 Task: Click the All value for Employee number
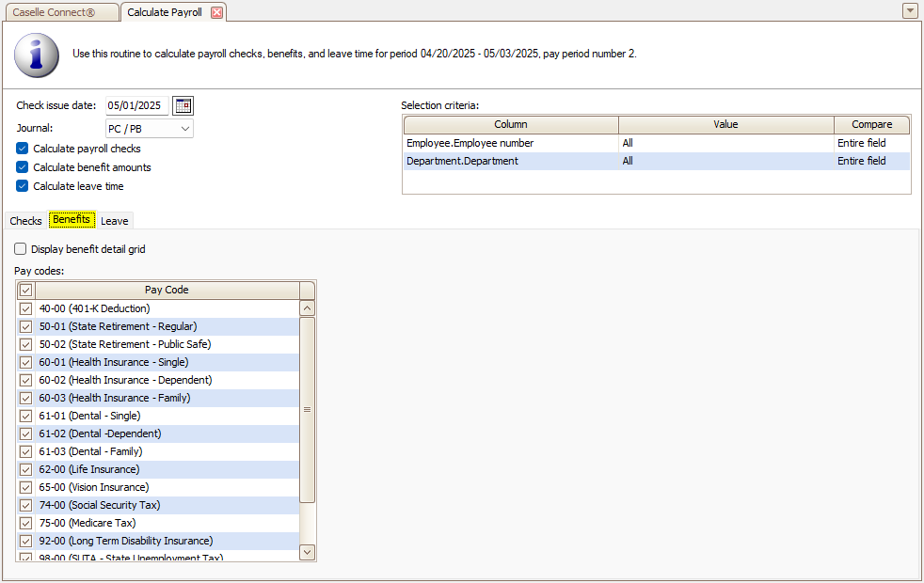(x=628, y=143)
